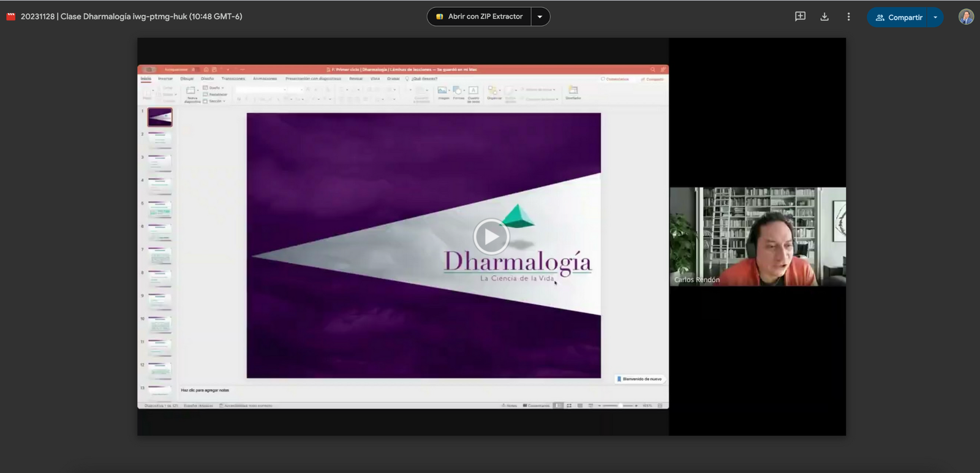The width and height of the screenshot is (980, 473).
Task: Open the Transiciones ribbon tab
Action: (x=233, y=78)
